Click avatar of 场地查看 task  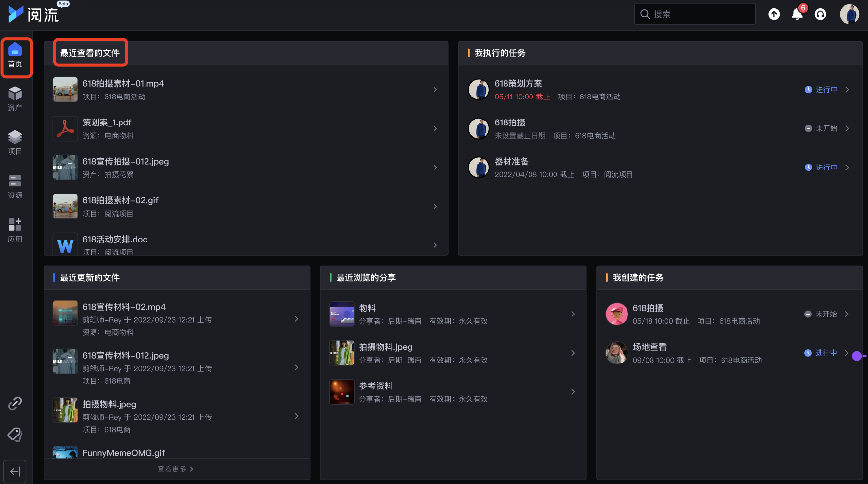click(617, 353)
